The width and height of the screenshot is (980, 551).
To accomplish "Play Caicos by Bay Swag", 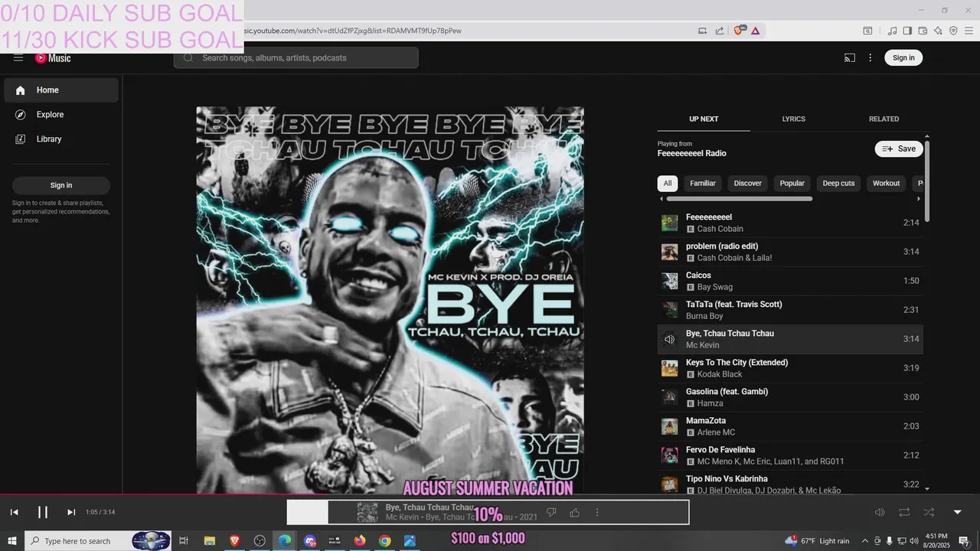I will (790, 281).
